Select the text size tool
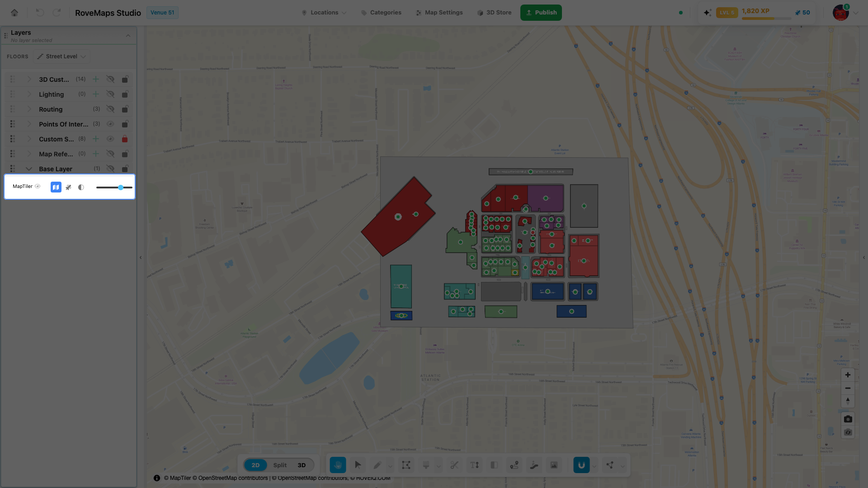 (x=474, y=465)
